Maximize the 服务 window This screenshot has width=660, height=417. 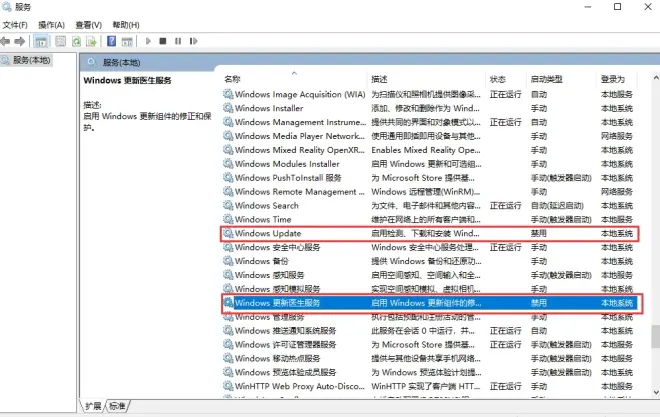tap(617, 7)
